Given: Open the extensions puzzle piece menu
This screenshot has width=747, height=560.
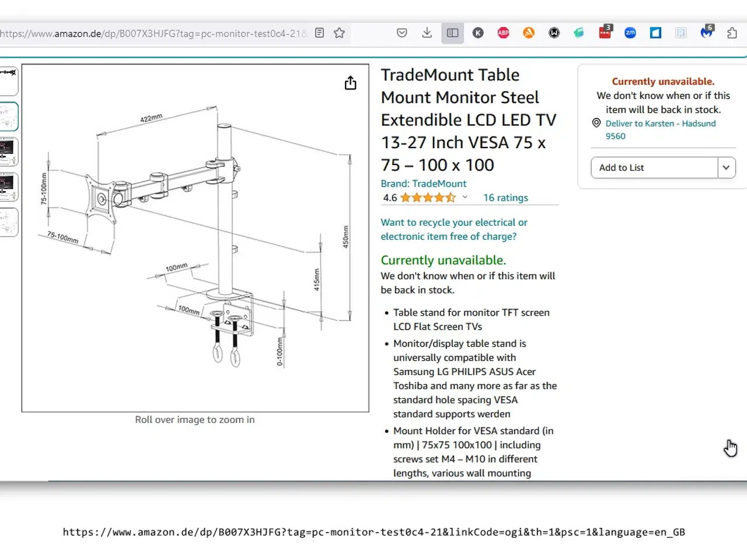Looking at the screenshot, I should point(732,33).
